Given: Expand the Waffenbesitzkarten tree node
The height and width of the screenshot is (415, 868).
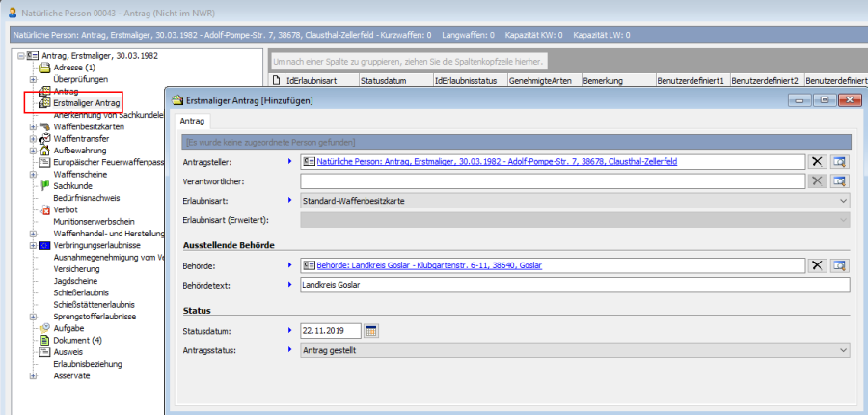Looking at the screenshot, I should [33, 126].
